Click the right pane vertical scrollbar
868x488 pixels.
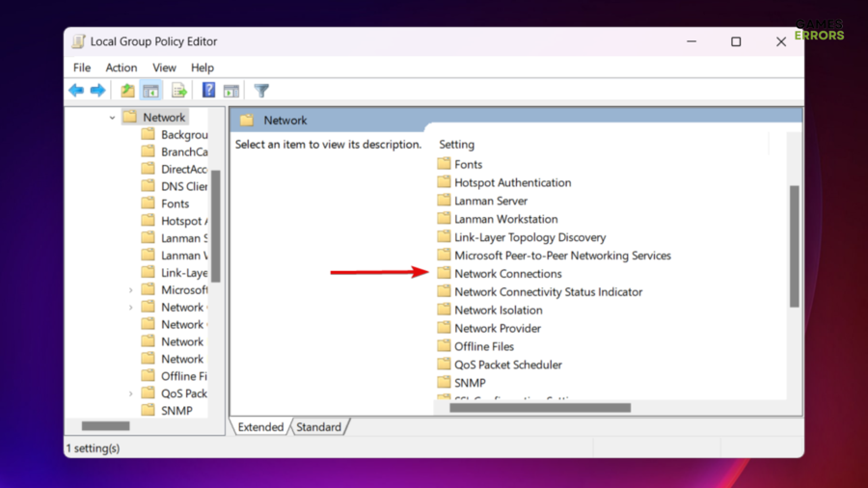click(795, 246)
